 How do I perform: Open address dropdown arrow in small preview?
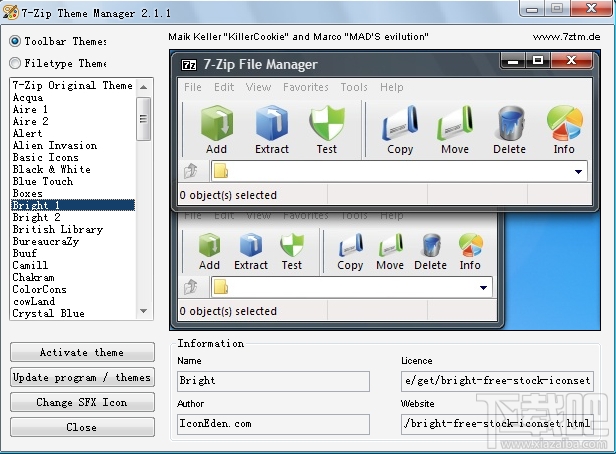coord(484,287)
